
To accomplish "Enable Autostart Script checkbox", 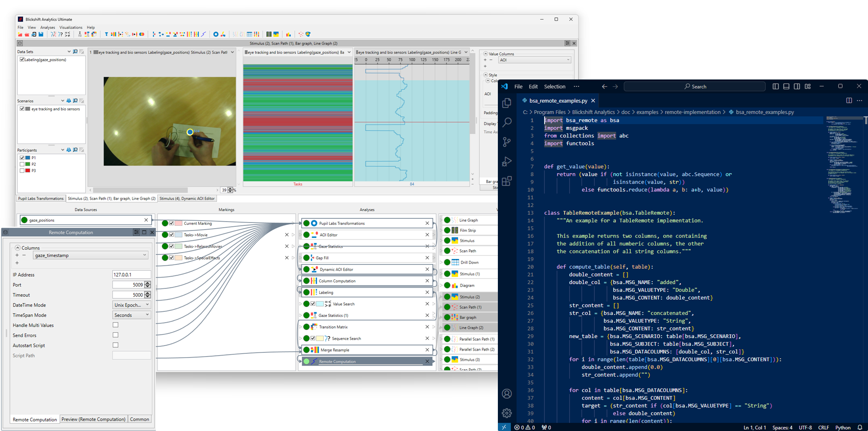I will (x=116, y=345).
